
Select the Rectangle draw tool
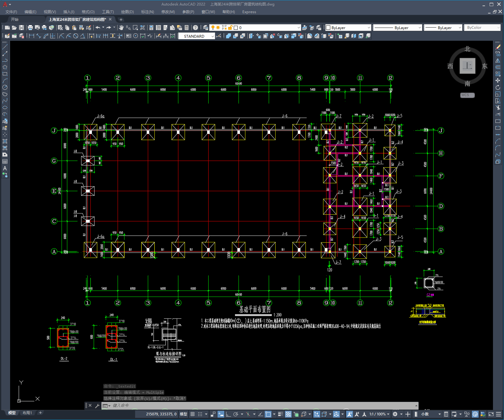5,74
